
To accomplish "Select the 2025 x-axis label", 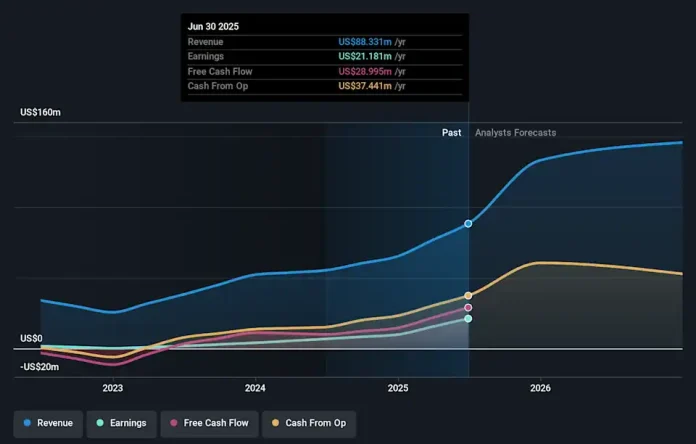I will pos(398,387).
